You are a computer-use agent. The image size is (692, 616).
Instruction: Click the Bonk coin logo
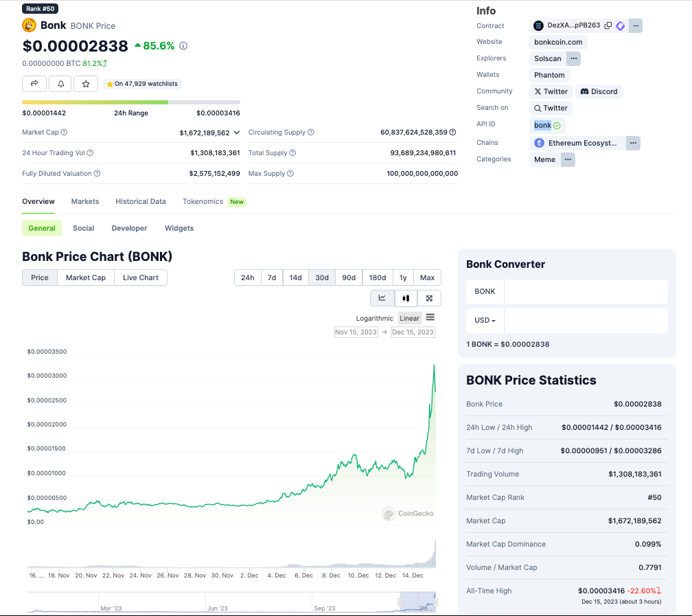[x=29, y=25]
